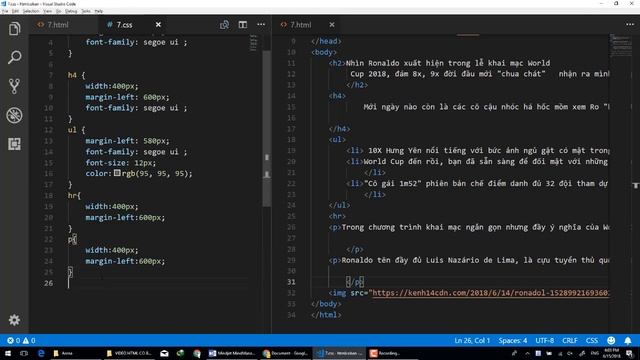Open the Help menu
Image resolution: width=640 pixels, height=360 pixels.
pos(99,11)
